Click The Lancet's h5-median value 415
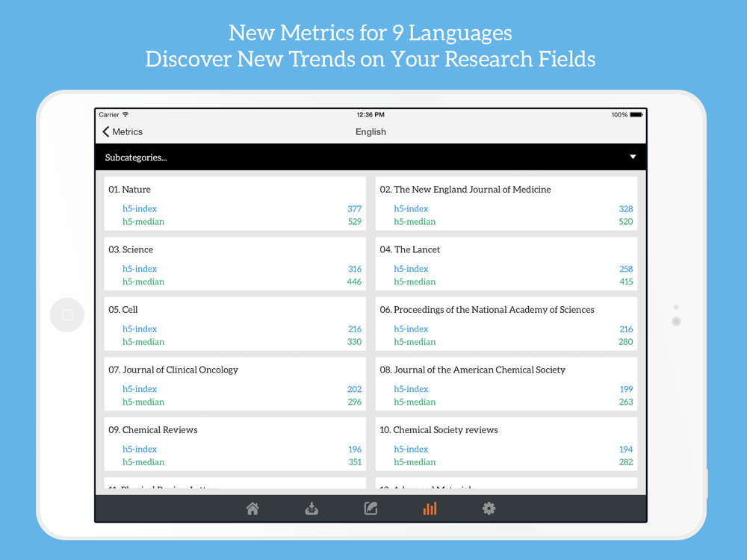 [x=626, y=281]
